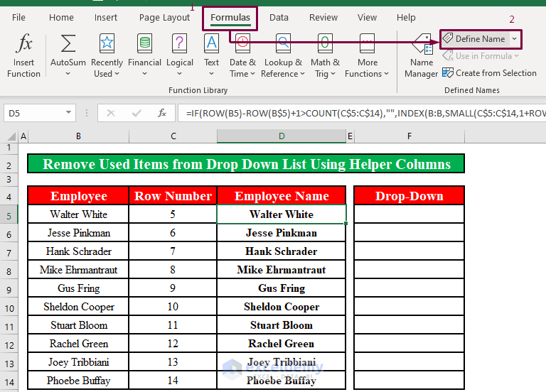The image size is (546, 392).
Task: Click Create from Selection icon
Action: point(447,72)
